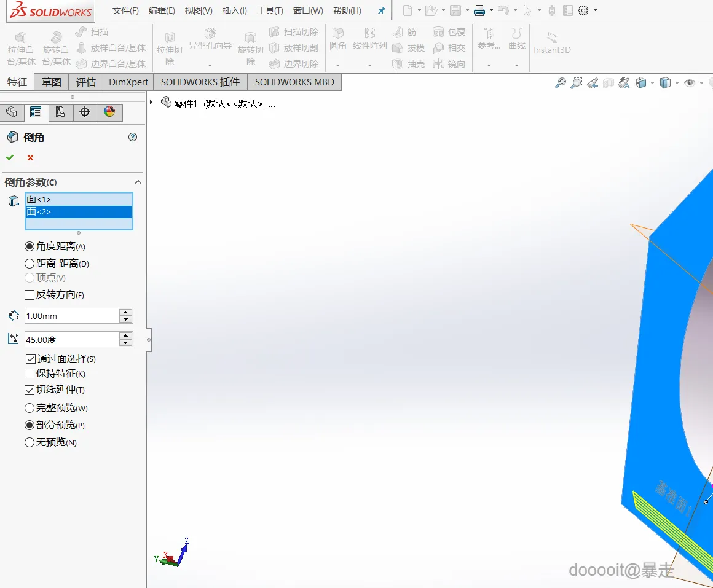Collapse the 倒角参数 section chevron

click(x=138, y=182)
